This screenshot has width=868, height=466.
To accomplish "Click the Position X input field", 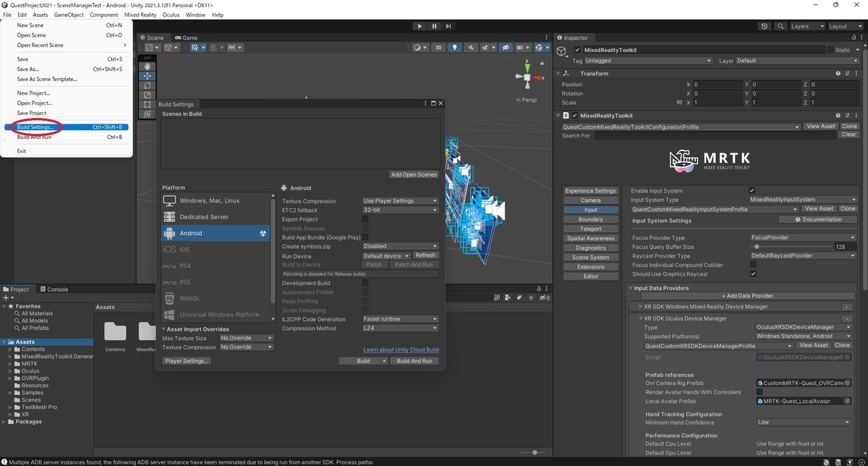I will tap(716, 85).
